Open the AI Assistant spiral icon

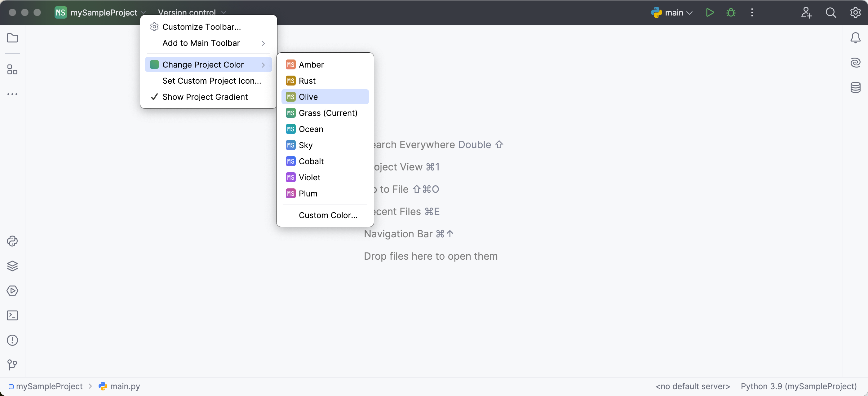[x=855, y=63]
